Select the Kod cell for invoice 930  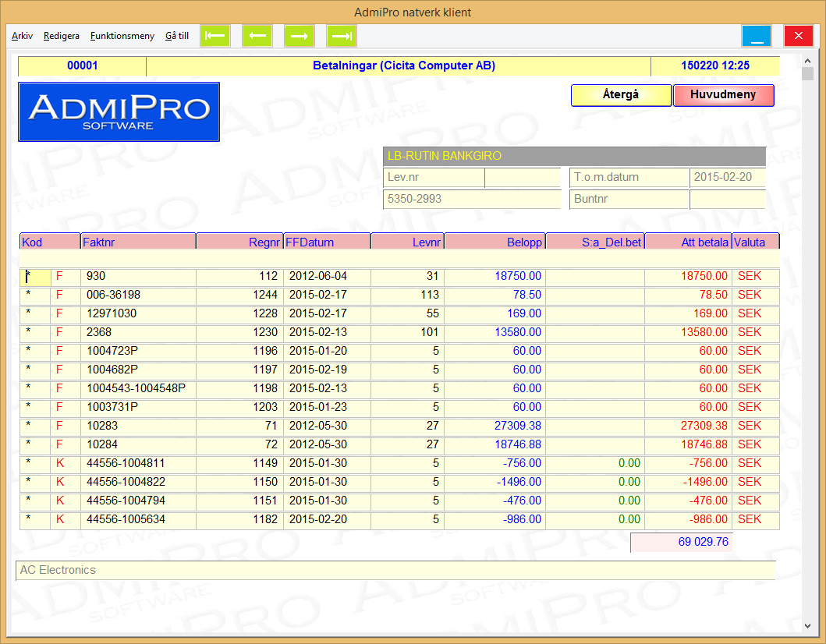tap(34, 277)
